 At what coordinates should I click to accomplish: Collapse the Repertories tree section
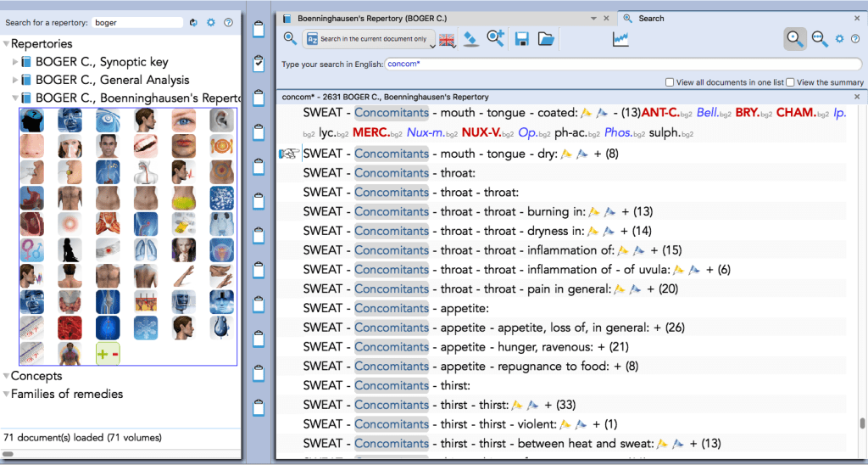(7, 43)
